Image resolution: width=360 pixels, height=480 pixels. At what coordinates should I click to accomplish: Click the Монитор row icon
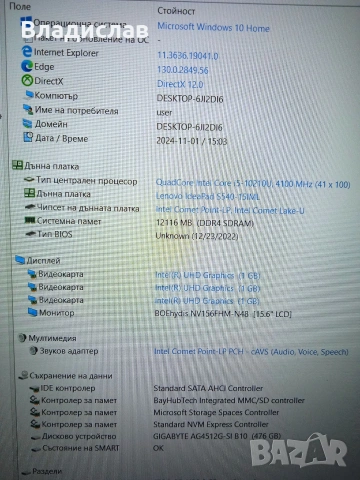pos(33,312)
